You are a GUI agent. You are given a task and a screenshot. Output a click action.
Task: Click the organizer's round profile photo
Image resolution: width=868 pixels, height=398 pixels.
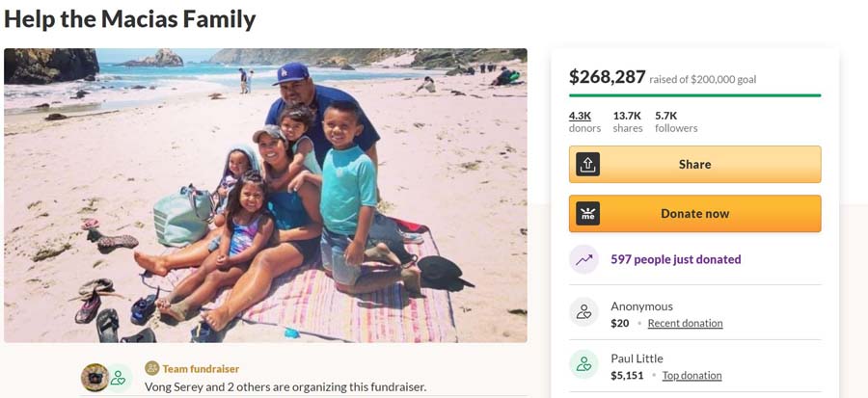pyautogui.click(x=95, y=378)
